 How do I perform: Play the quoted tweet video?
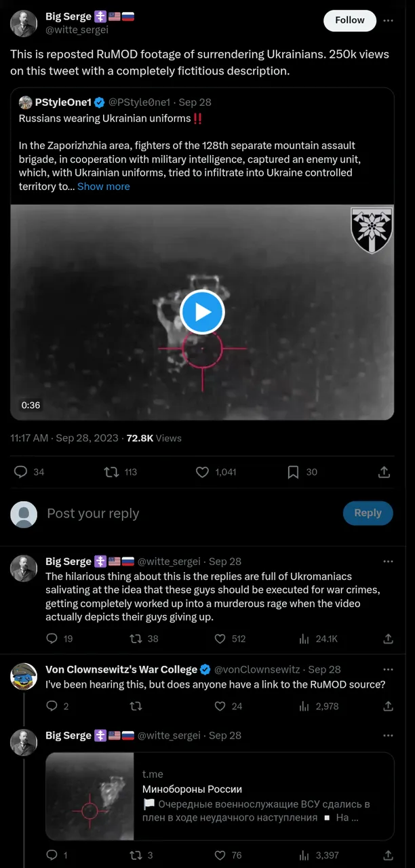tap(202, 312)
